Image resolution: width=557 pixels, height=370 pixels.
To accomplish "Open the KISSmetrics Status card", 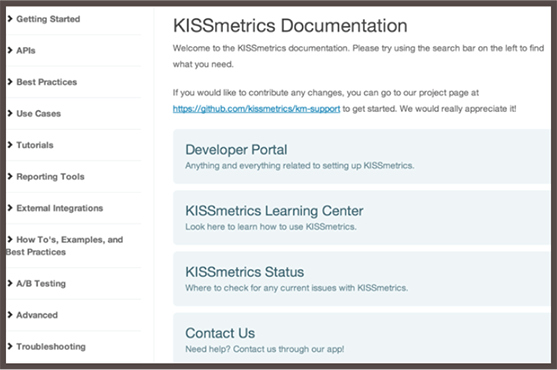I will point(362,279).
